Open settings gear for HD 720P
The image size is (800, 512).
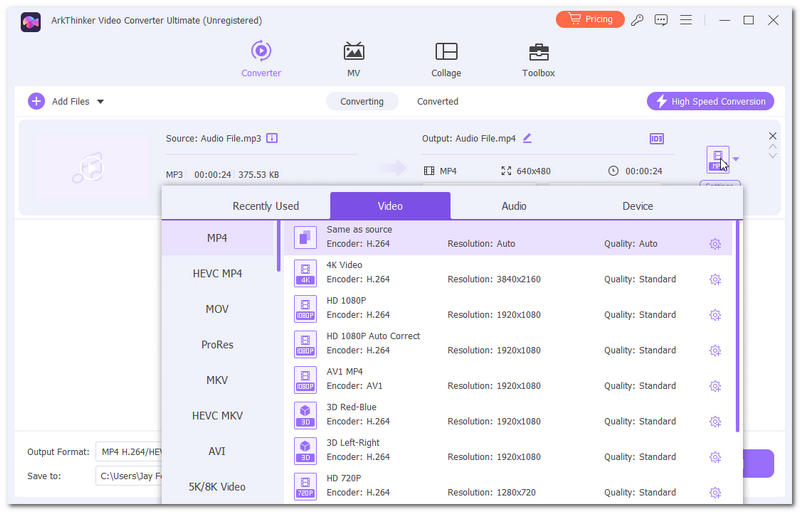click(x=715, y=493)
